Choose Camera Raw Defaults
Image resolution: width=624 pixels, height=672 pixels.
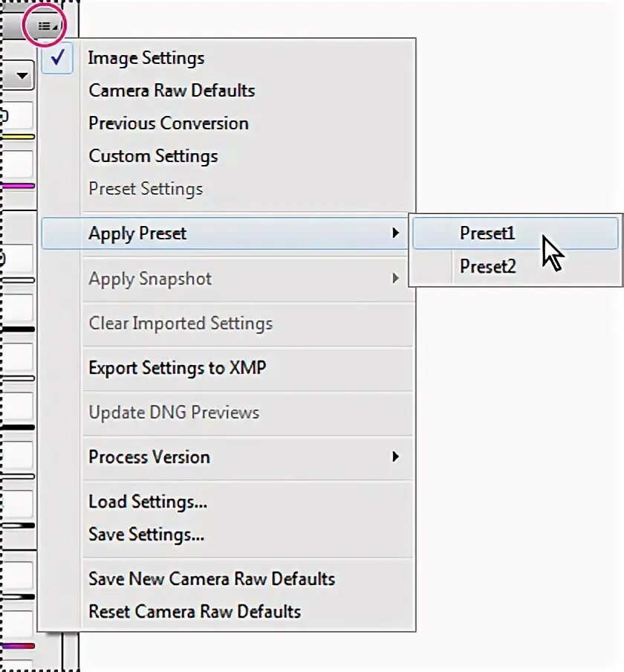[172, 91]
